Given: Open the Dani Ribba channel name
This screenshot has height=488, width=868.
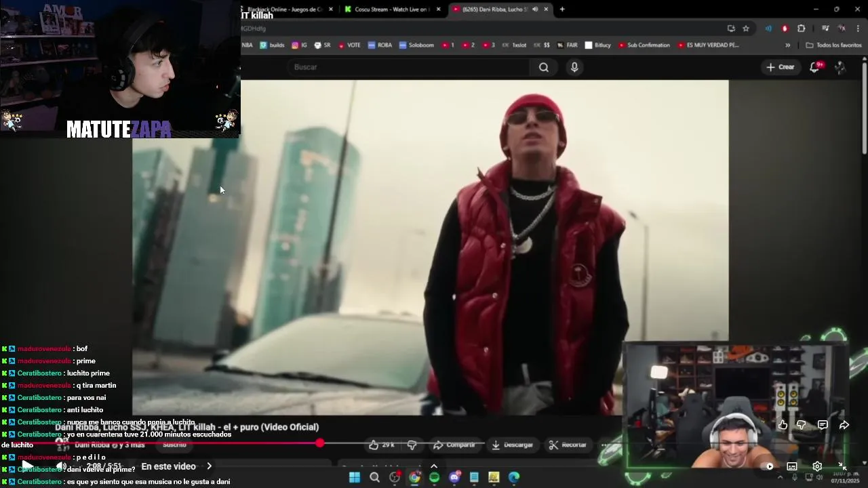Looking at the screenshot, I should 92,445.
